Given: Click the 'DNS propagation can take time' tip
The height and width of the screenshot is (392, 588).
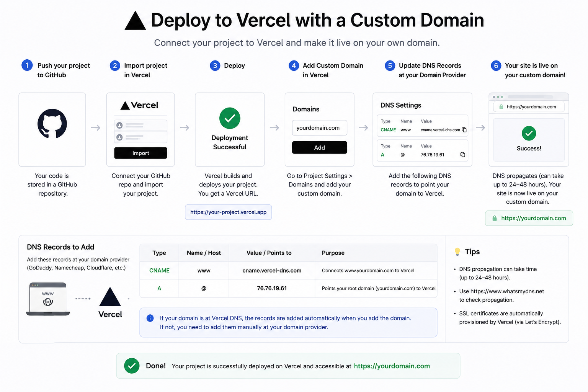Looking at the screenshot, I should (498, 273).
